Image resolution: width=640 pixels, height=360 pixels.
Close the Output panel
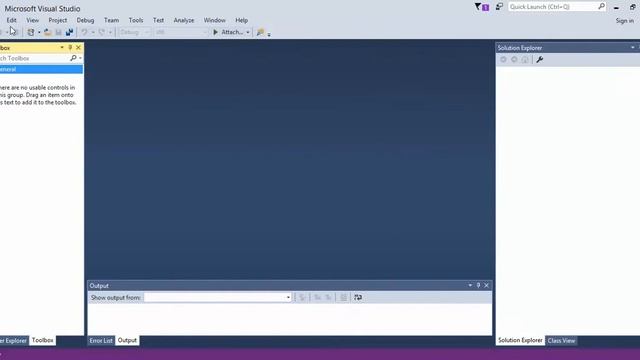coord(487,286)
